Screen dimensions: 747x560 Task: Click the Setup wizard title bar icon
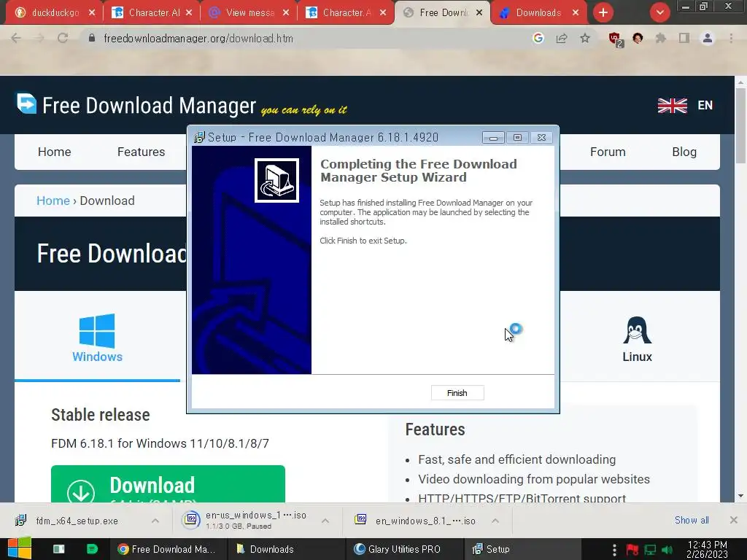200,138
